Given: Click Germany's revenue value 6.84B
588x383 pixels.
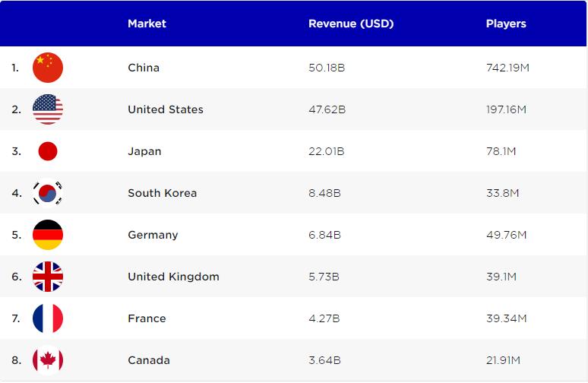Looking at the screenshot, I should (324, 235).
